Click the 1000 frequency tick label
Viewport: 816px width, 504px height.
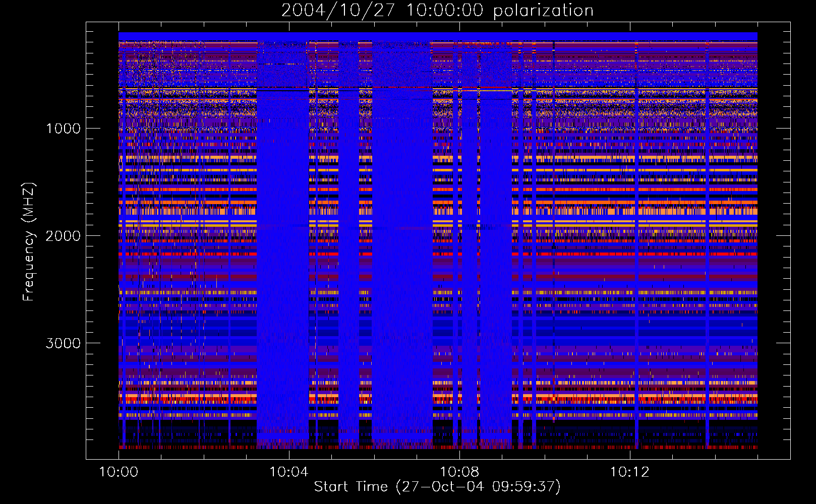pos(63,129)
